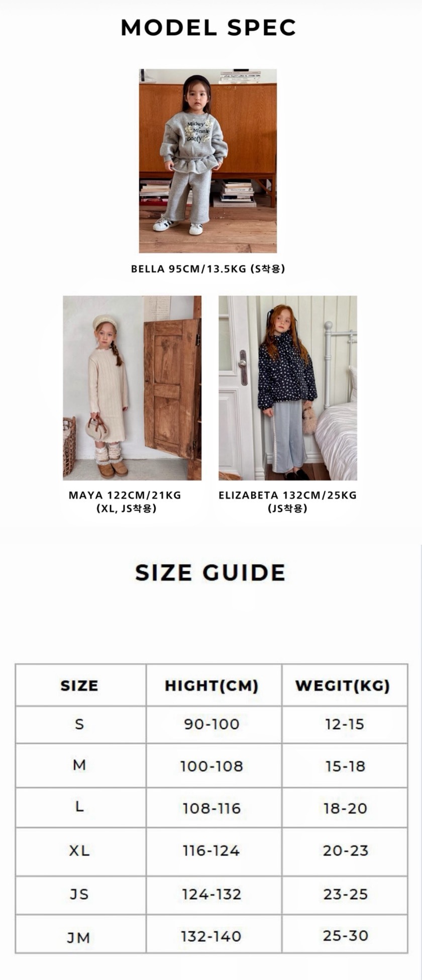Click the MODEL SPEC heading
This screenshot has height=980, width=422.
coord(208,28)
